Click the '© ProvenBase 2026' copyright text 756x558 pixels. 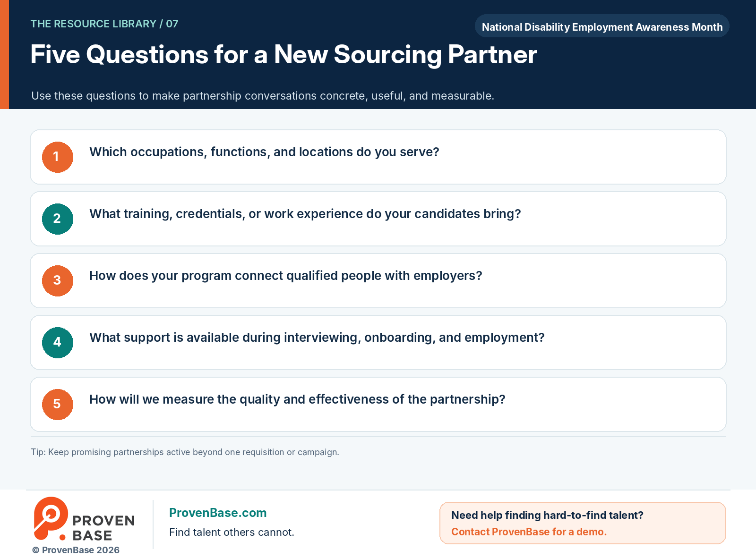[x=76, y=550]
